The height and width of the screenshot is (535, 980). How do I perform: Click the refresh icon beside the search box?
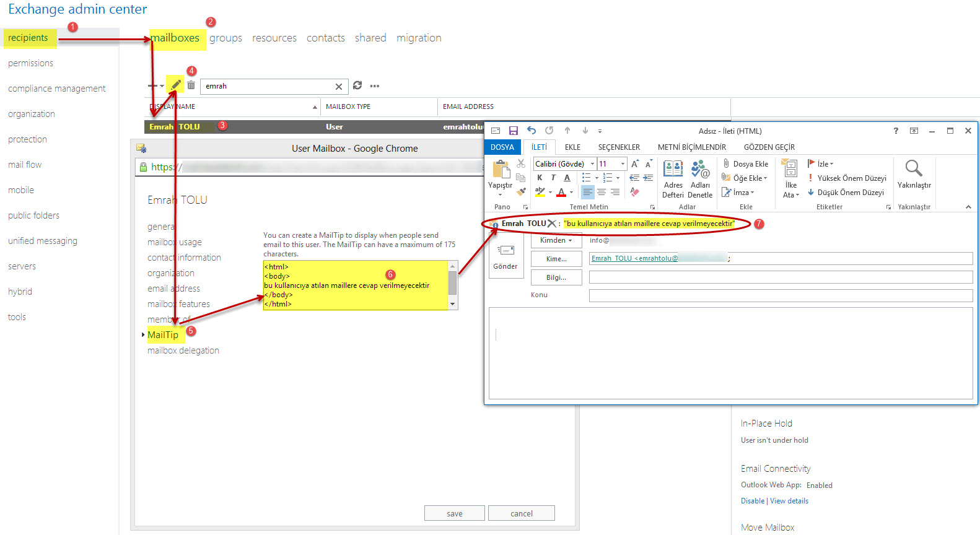click(x=357, y=85)
